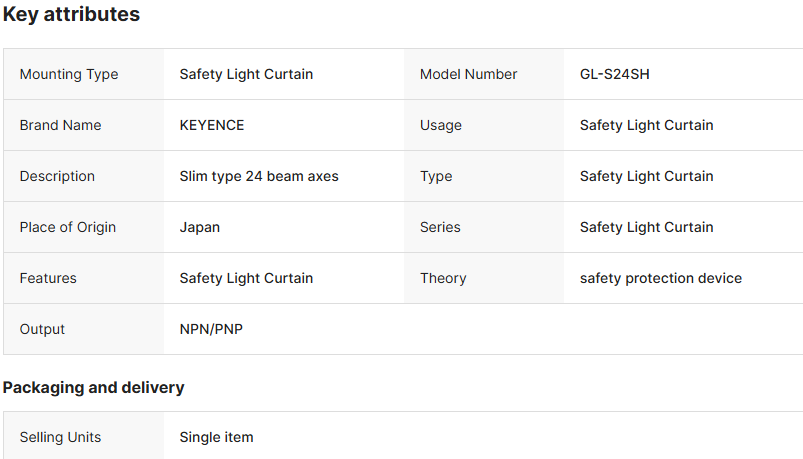This screenshot has width=803, height=459.
Task: Click the Single item value
Action: pyautogui.click(x=216, y=437)
